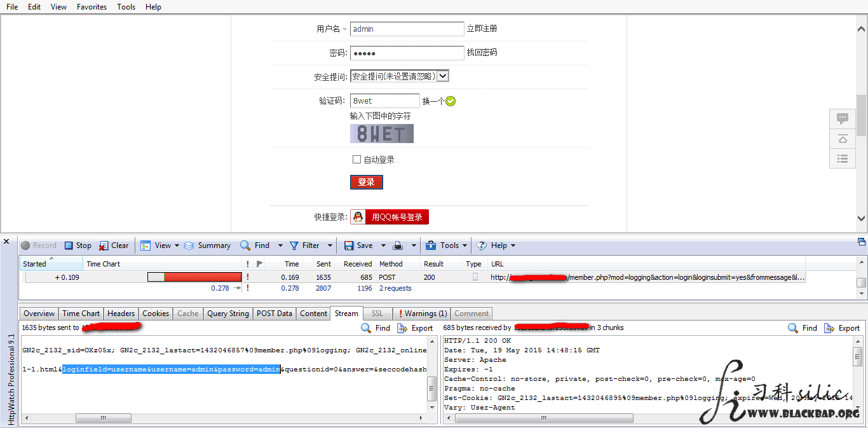Switch to the Overview tab

(x=39, y=314)
